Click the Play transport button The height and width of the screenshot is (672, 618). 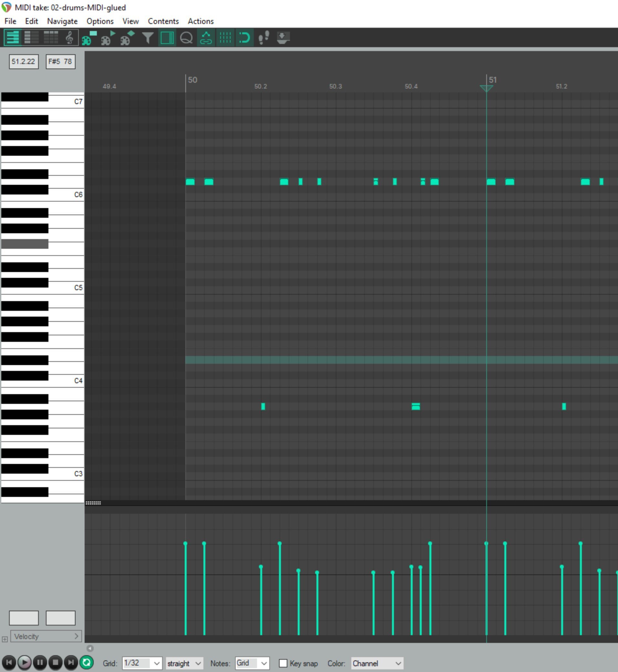click(x=25, y=662)
